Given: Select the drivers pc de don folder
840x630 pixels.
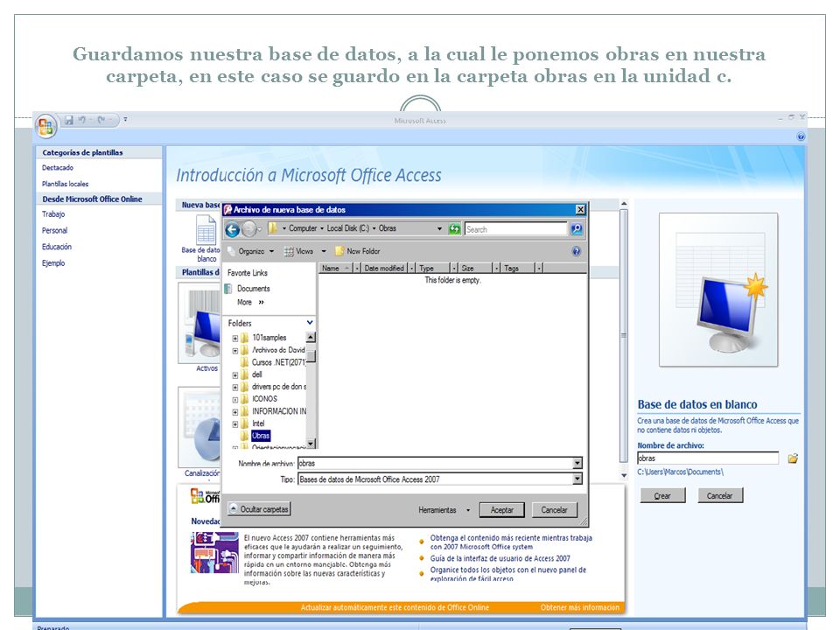Looking at the screenshot, I should point(279,387).
